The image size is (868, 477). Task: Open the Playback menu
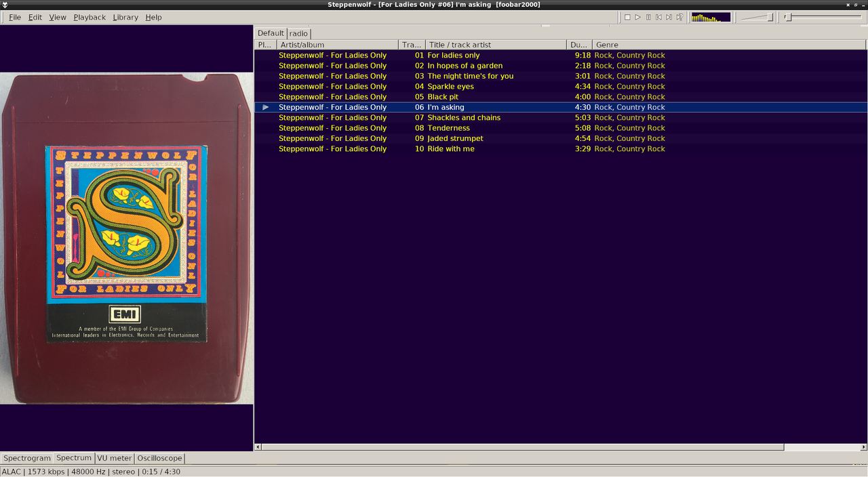90,17
